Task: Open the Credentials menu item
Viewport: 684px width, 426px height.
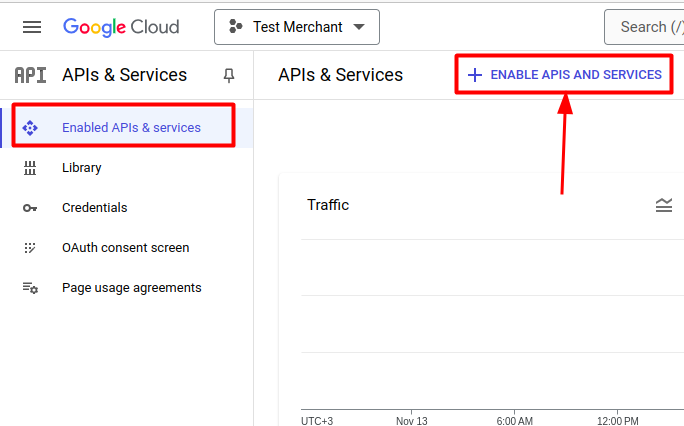Action: (x=127, y=208)
